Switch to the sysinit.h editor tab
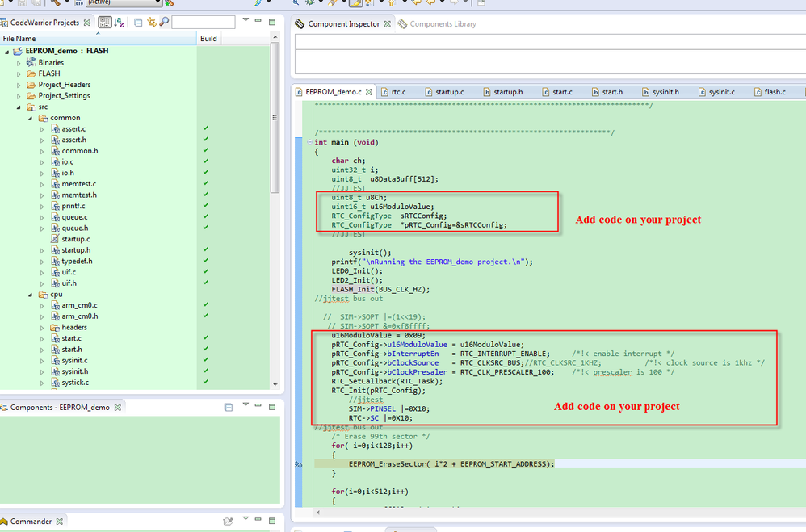Screen dimensions: 806x532 pyautogui.click(x=661, y=92)
